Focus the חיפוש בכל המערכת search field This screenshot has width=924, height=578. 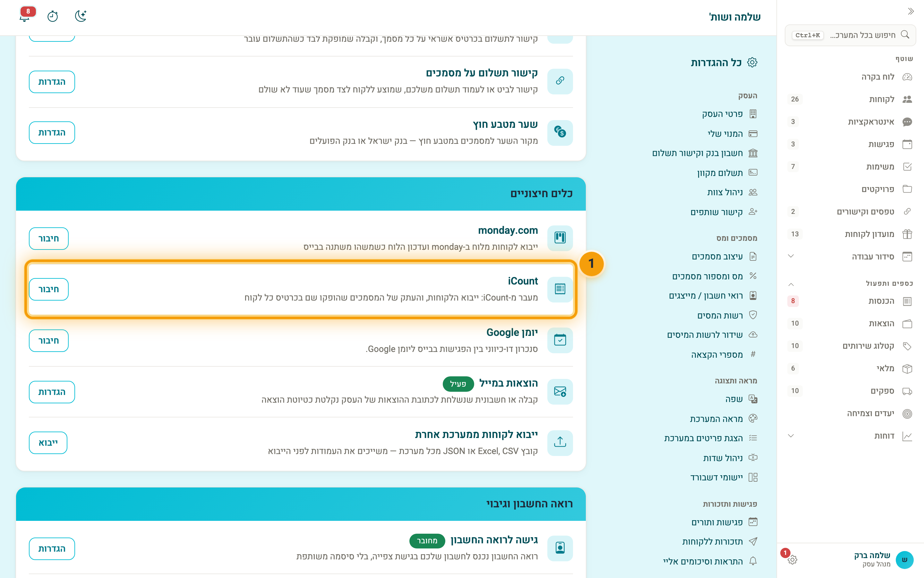click(x=850, y=35)
